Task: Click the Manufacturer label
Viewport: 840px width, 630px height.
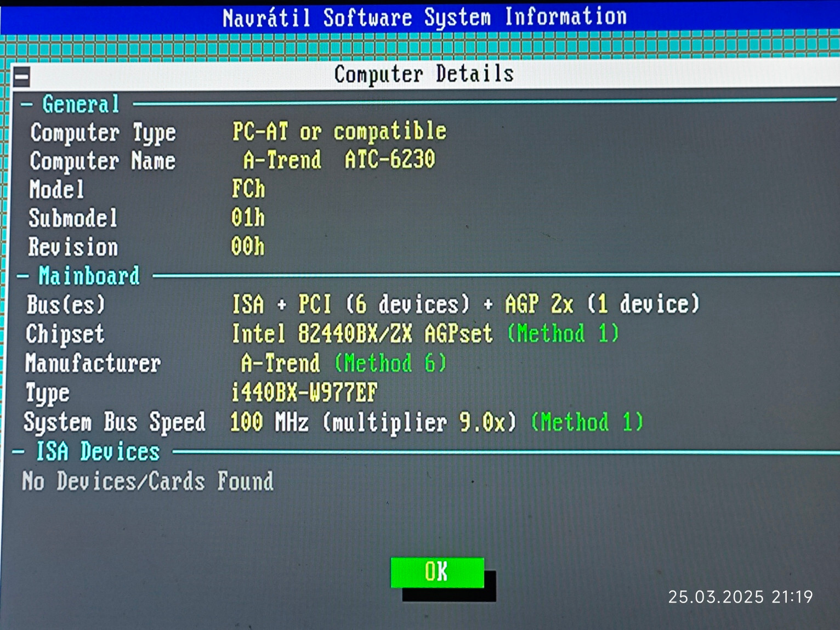Action: pyautogui.click(x=93, y=364)
